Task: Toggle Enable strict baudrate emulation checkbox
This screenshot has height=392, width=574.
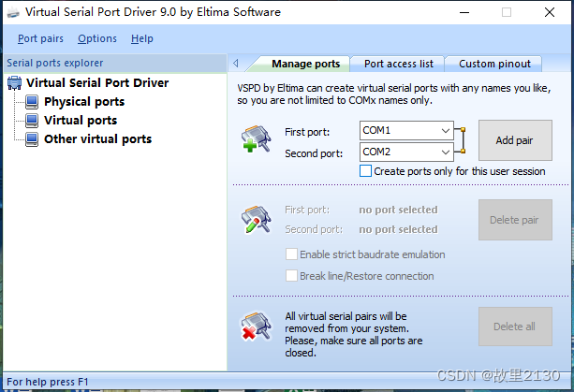Action: pos(291,254)
